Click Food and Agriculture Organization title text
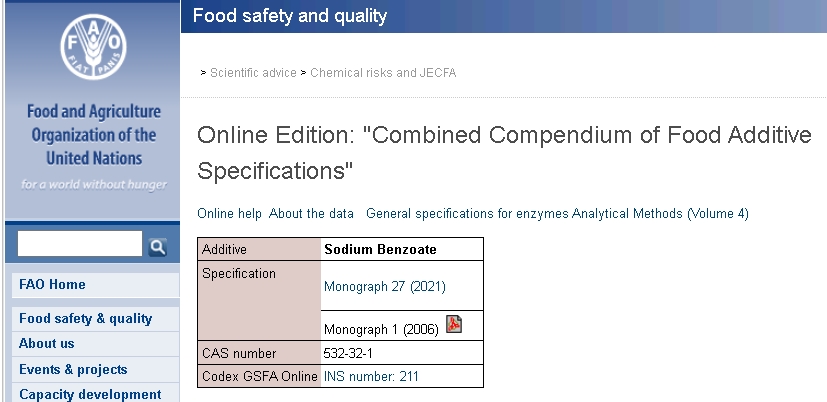This screenshot has height=402, width=827. 94,135
